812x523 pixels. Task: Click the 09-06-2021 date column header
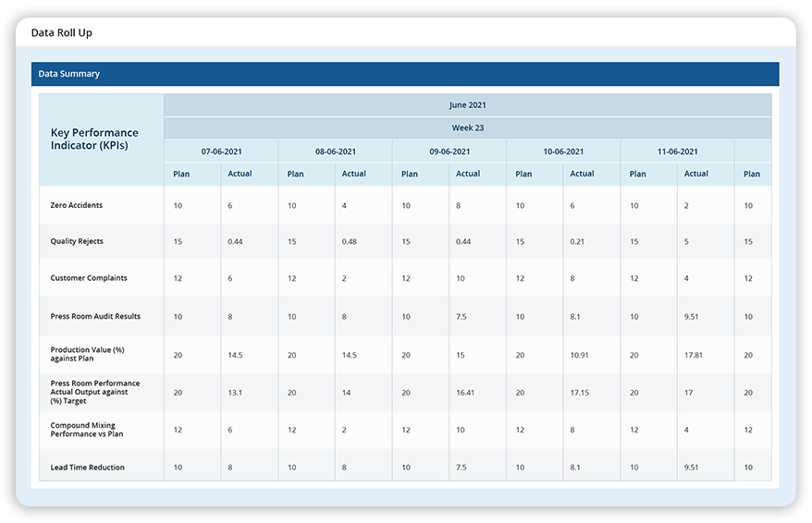pyautogui.click(x=449, y=152)
